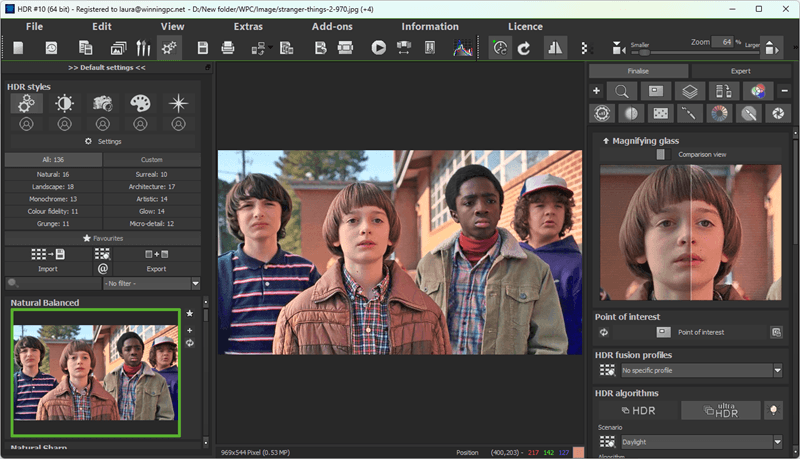This screenshot has width=800, height=459.
Task: Click the Export button
Action: (x=157, y=269)
